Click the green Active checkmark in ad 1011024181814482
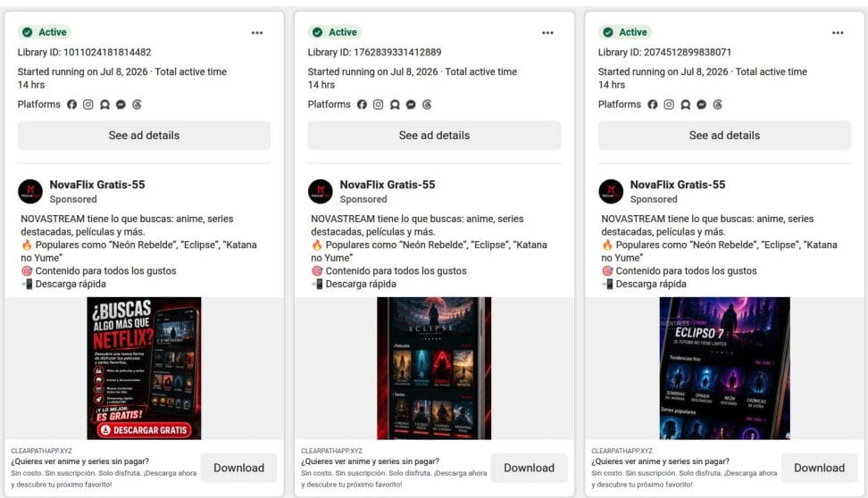868x498 pixels. 27,32
